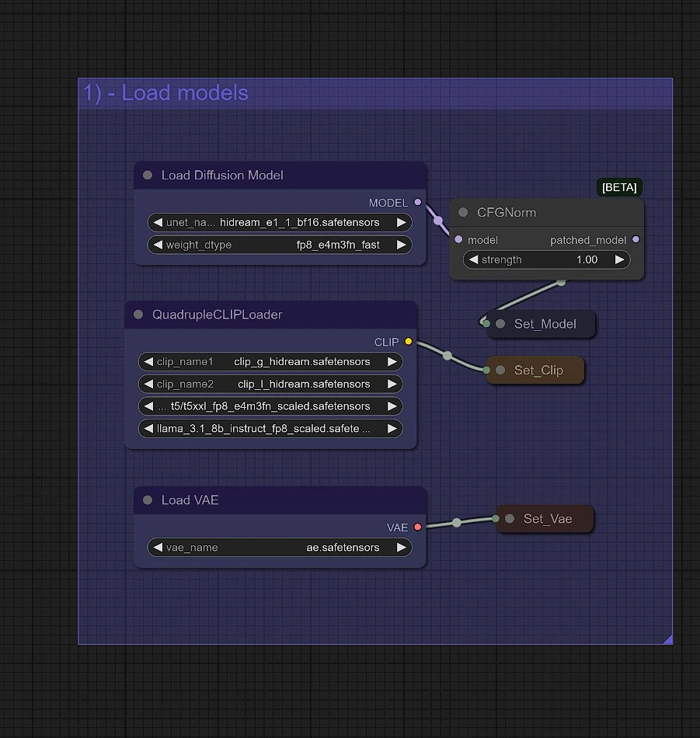The width and height of the screenshot is (700, 738).
Task: Click next arrow on clip_name2 field
Action: (x=392, y=384)
